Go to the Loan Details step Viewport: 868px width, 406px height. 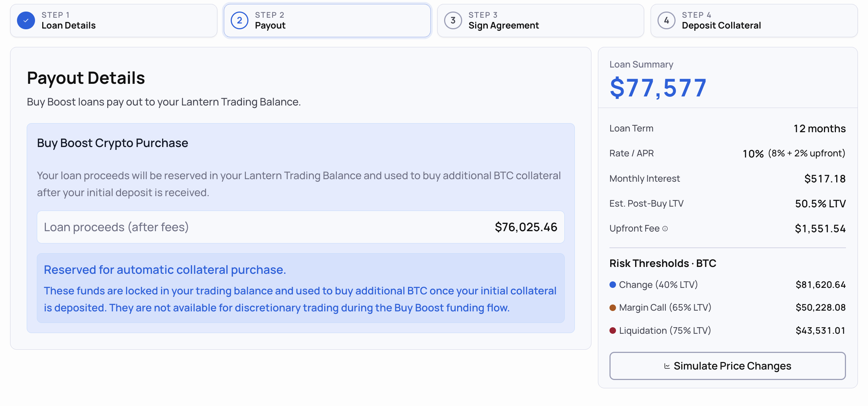114,21
